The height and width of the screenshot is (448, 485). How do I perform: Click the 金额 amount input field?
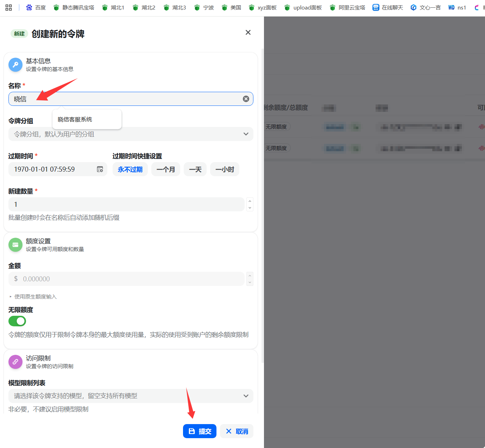[126, 279]
